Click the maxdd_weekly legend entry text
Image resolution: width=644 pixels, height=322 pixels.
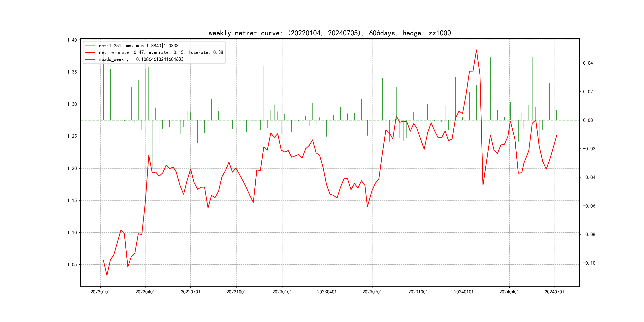141,59
